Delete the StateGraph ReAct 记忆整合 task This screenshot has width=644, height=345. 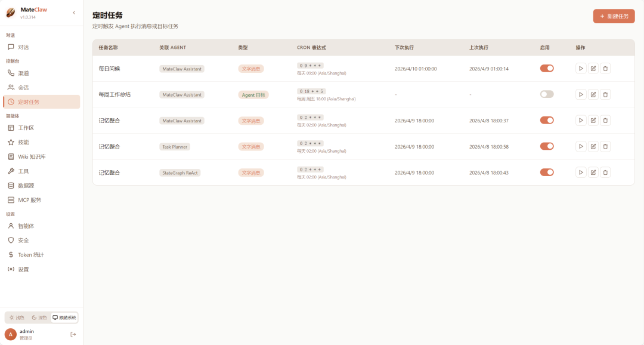pyautogui.click(x=605, y=172)
